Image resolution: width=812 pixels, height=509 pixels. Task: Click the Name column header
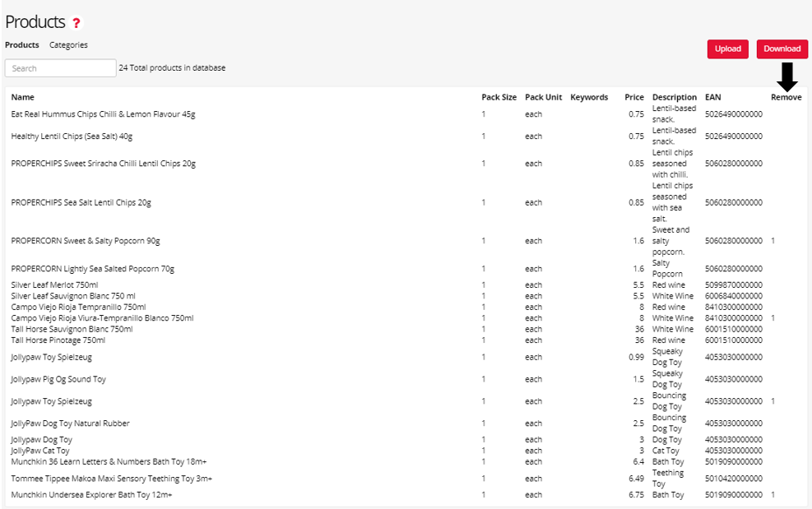tap(23, 97)
